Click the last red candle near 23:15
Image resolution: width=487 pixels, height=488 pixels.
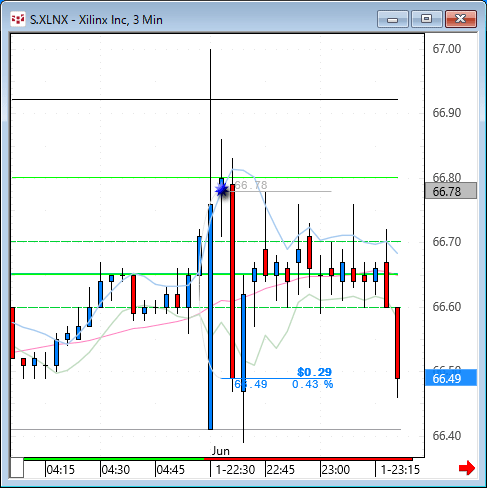tap(397, 343)
